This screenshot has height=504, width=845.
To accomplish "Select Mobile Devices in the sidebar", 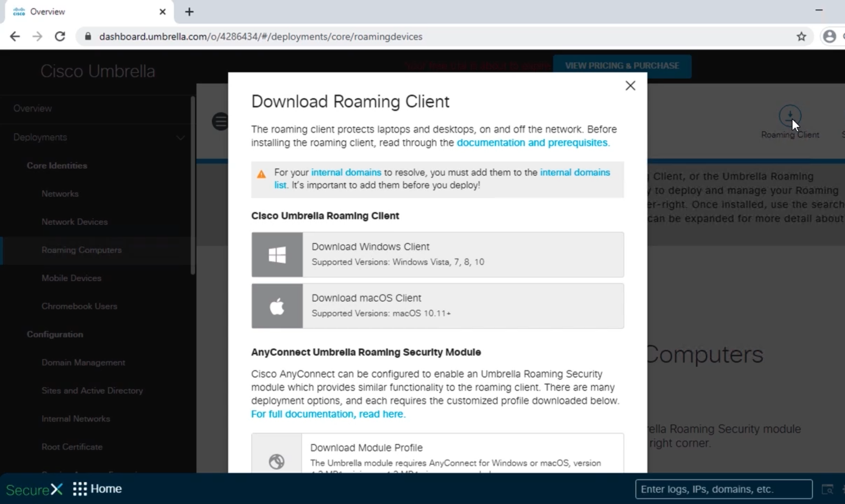I will click(x=71, y=278).
